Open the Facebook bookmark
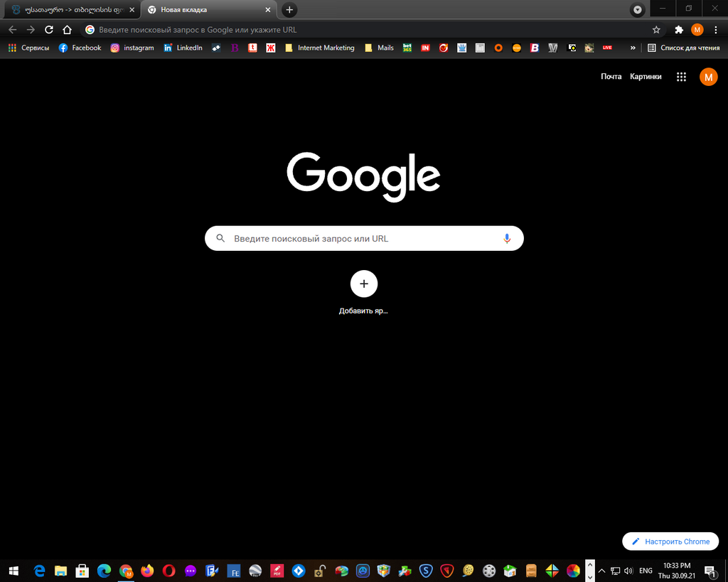Image resolution: width=728 pixels, height=582 pixels. click(80, 48)
